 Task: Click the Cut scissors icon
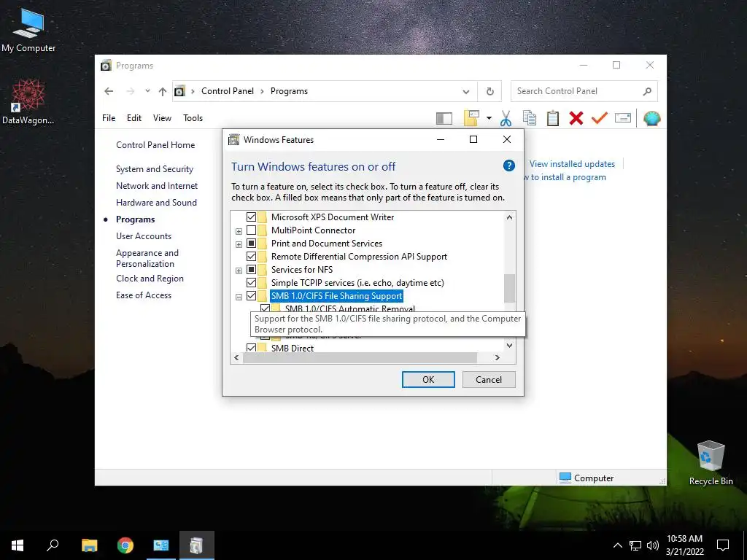506,118
